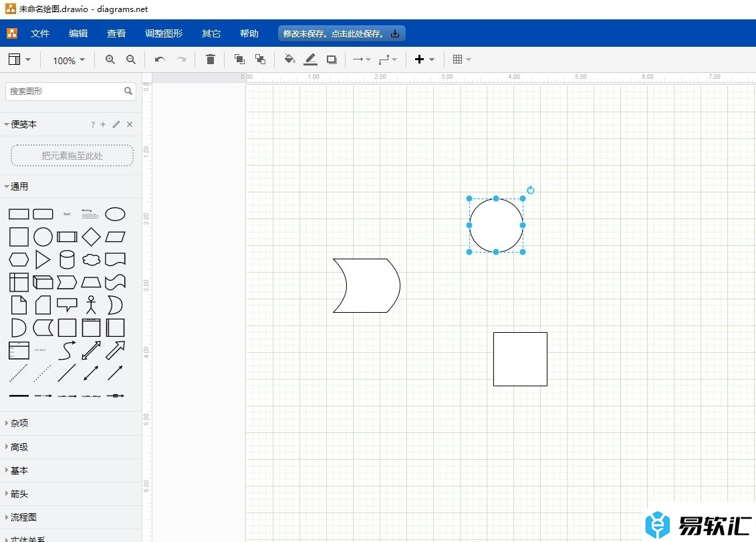Select parallelogram shape in palette
756x542 pixels.
pos(115,237)
